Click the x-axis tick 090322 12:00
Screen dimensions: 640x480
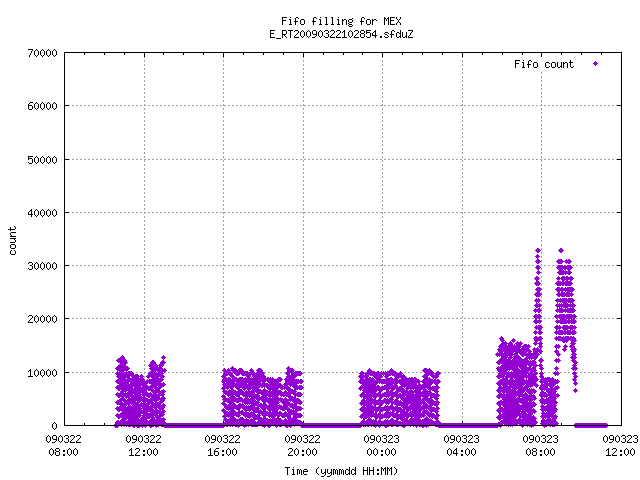[143, 446]
